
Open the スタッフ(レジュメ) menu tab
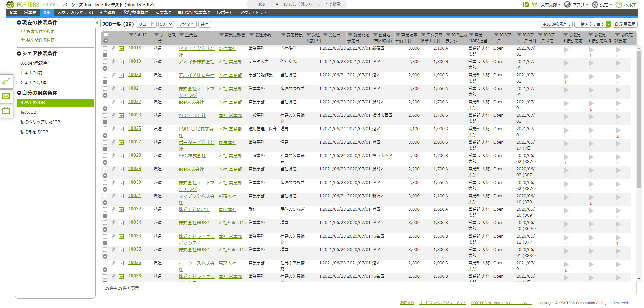[75, 13]
